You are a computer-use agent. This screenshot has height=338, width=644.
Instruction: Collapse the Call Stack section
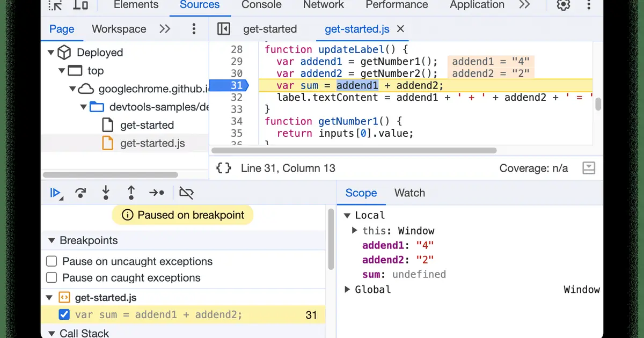[x=52, y=333]
